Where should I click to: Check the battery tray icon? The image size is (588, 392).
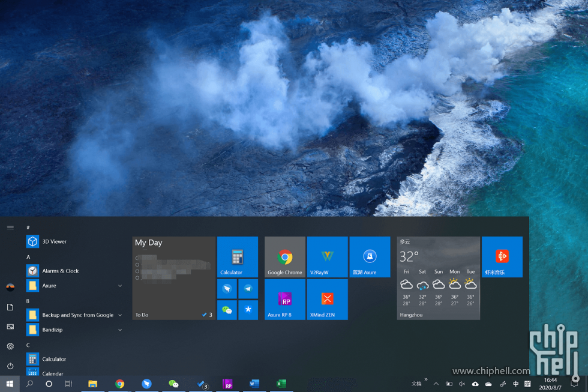pos(449,384)
